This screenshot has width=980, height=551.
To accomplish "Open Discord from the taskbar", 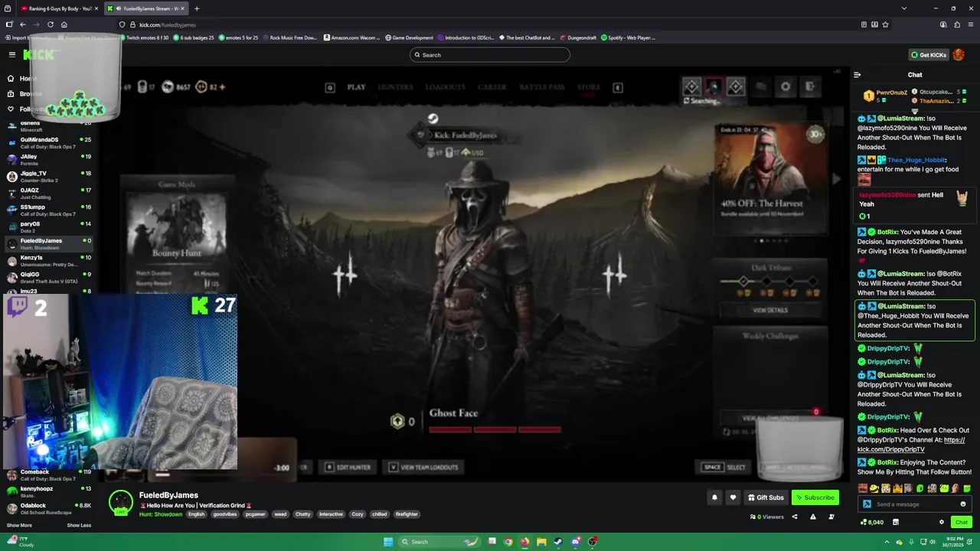I will (x=575, y=542).
